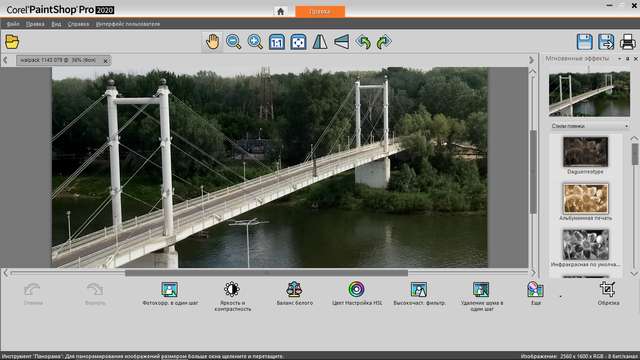Close the Instant Effects panel

pos(636,59)
